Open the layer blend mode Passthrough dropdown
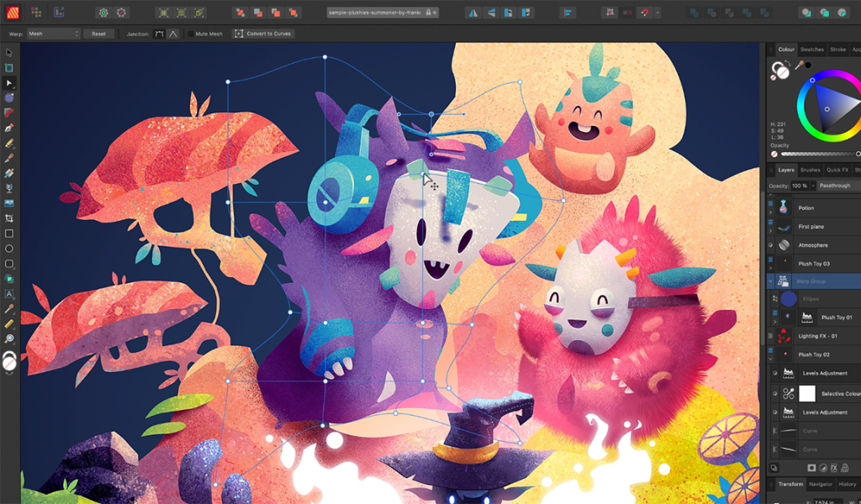Viewport: 861px width, 504px height. 838,186
